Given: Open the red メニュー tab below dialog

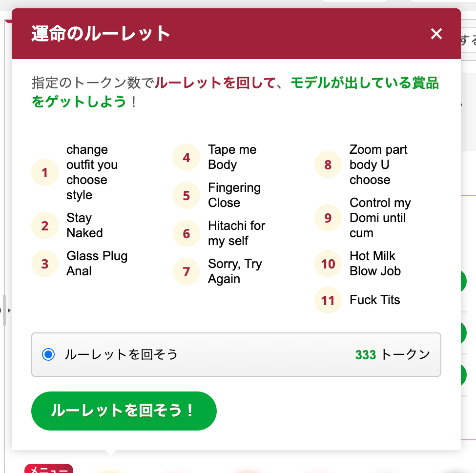Looking at the screenshot, I should 48,469.
